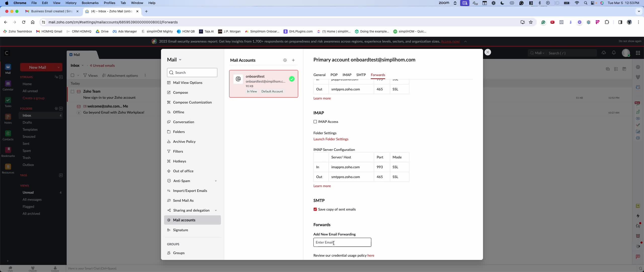Add a mail account with plus icon

[x=293, y=60]
